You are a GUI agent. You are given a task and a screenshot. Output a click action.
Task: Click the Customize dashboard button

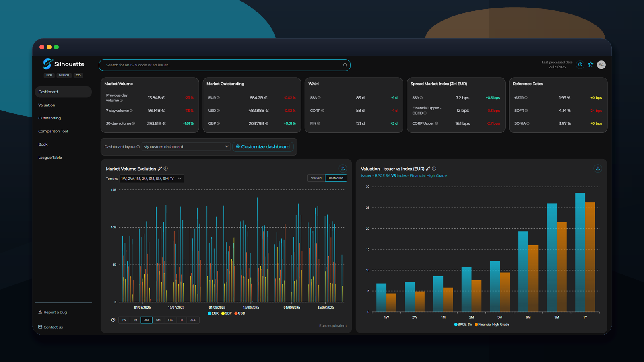tap(263, 147)
